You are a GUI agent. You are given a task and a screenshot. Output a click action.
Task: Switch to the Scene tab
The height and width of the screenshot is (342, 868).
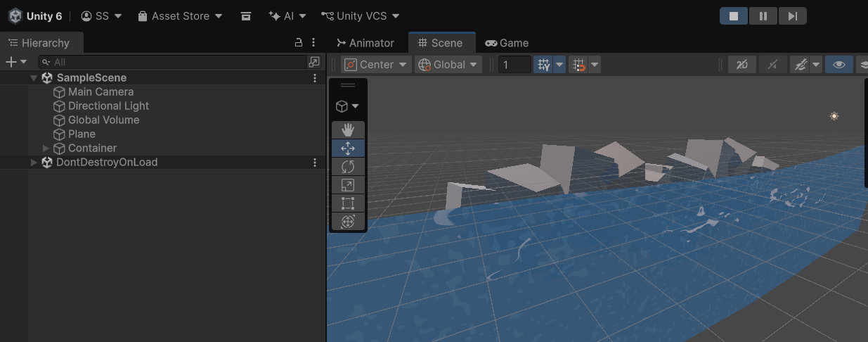point(441,43)
